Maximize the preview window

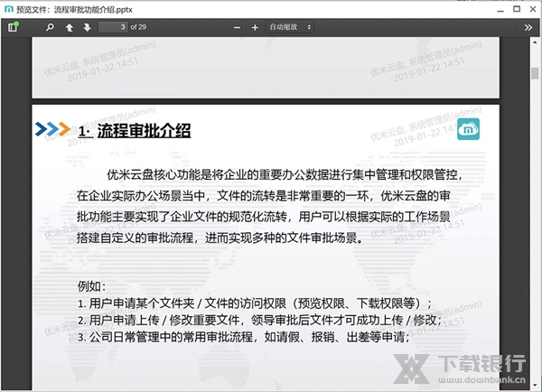point(517,9)
